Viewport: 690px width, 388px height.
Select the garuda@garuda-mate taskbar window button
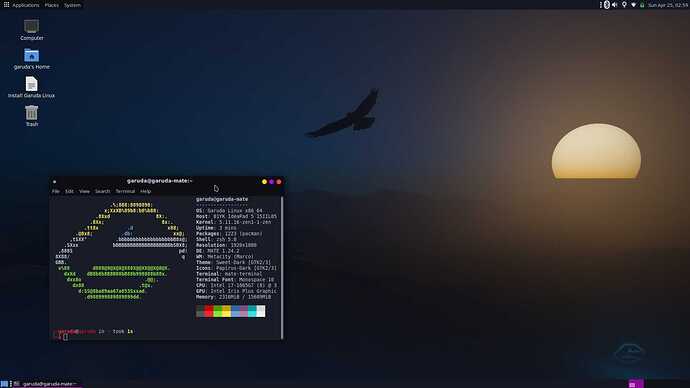pyautogui.click(x=47, y=384)
